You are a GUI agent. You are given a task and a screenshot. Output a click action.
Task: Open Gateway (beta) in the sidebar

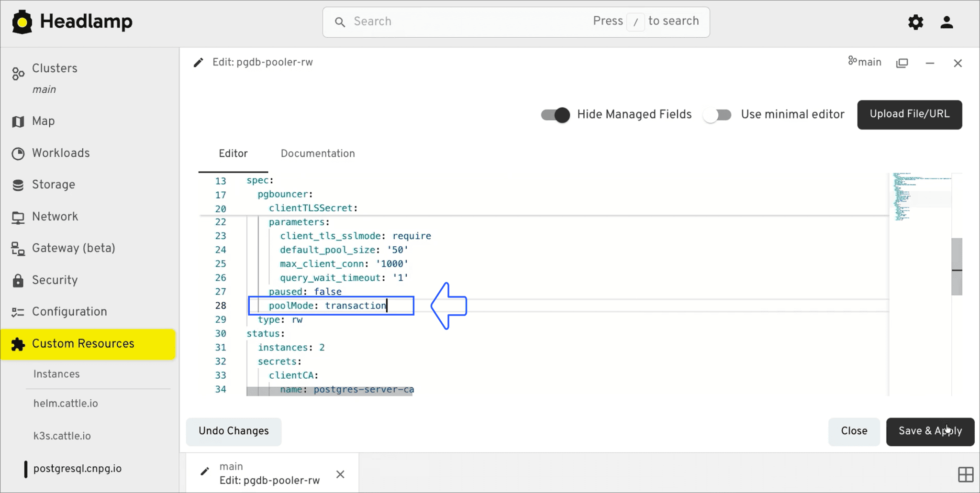click(74, 248)
